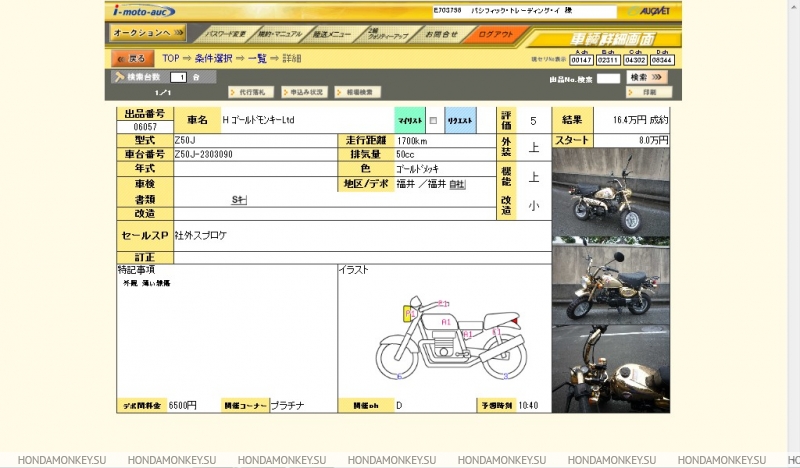Click the 相場検索 button
Viewport: 800px width, 468px height.
click(x=358, y=92)
